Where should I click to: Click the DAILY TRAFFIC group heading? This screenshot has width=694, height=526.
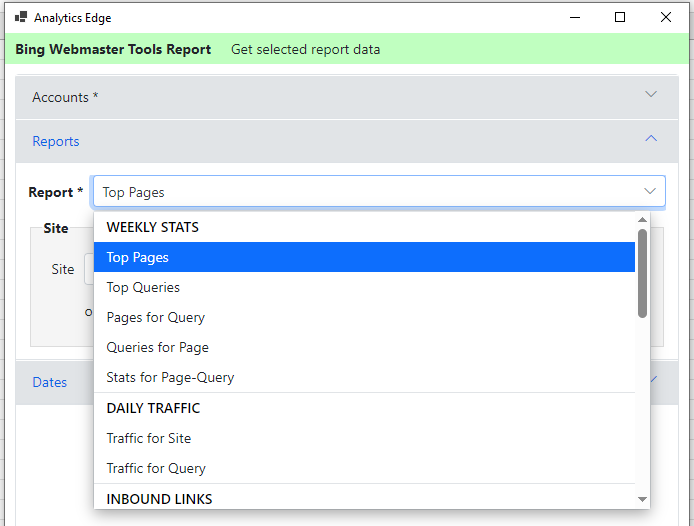click(153, 408)
